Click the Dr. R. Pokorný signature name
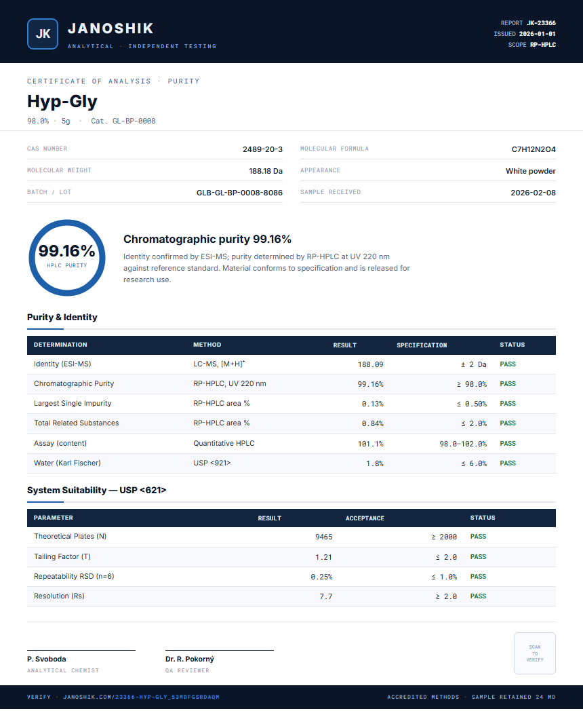The image size is (583, 728). click(190, 659)
